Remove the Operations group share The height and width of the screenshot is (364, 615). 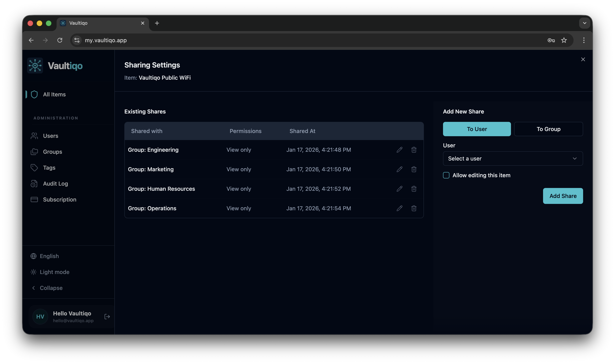coord(414,208)
